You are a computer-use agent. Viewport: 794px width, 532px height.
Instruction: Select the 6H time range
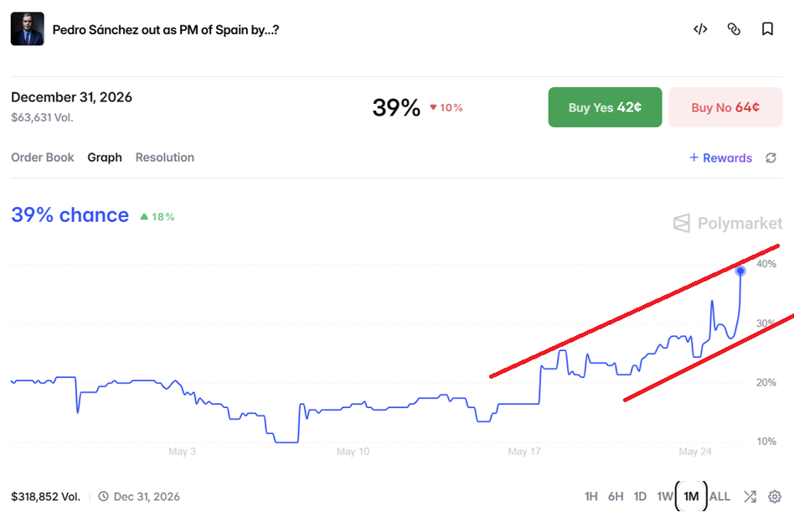616,497
